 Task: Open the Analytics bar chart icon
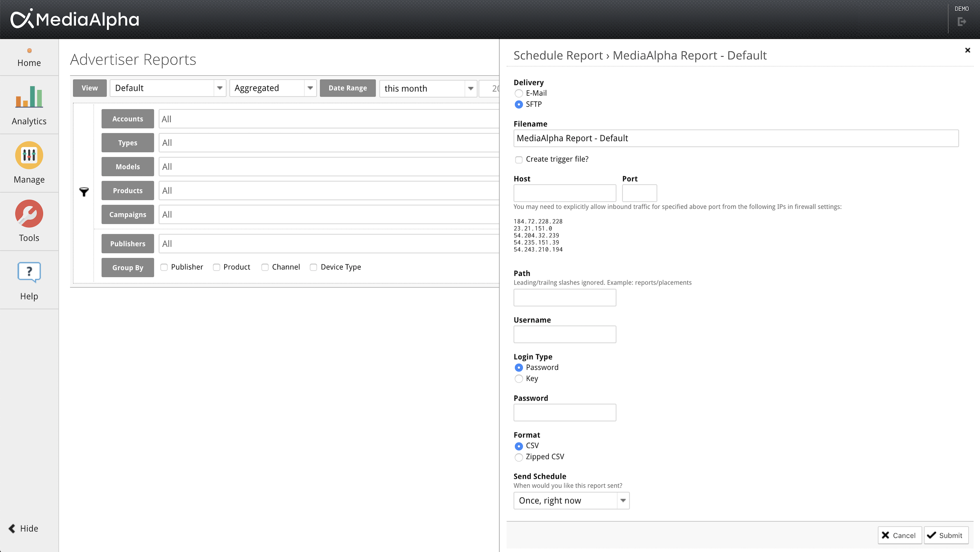[29, 97]
